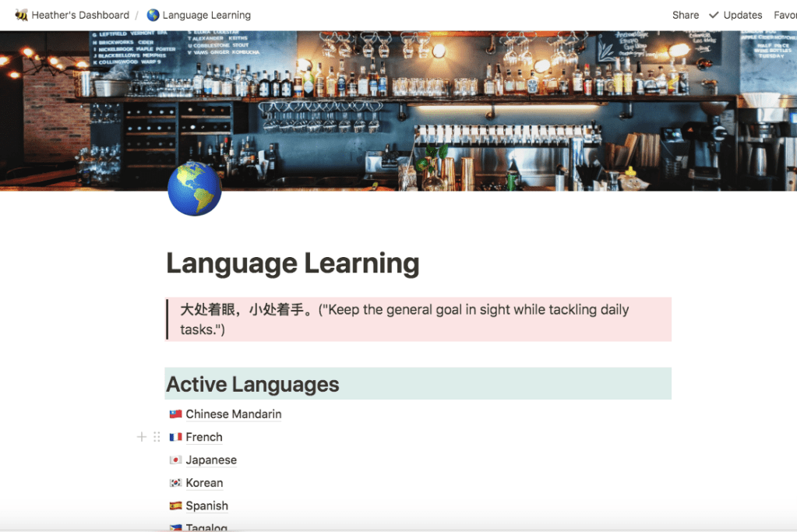The height and width of the screenshot is (532, 797).
Task: Click the bee icon in the breadcrumb
Action: (x=21, y=15)
